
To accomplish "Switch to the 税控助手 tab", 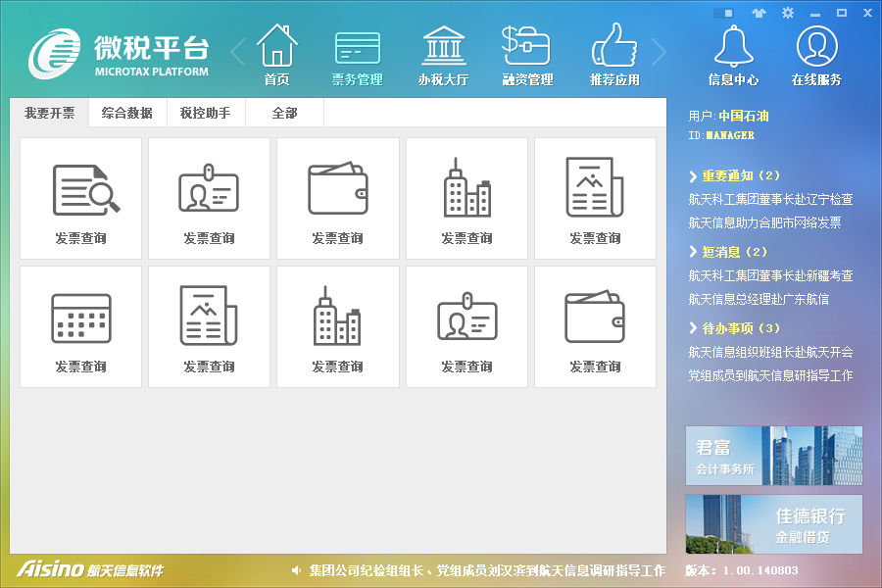I will (x=206, y=113).
